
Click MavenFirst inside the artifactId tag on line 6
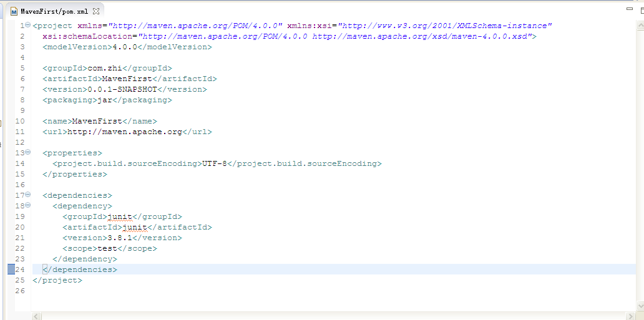click(x=127, y=79)
